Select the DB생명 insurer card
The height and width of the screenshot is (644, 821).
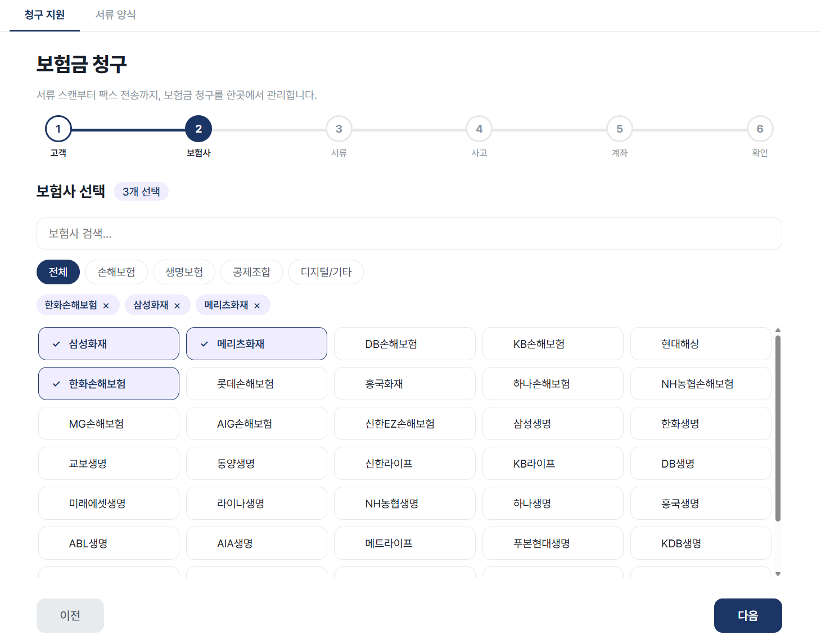701,464
